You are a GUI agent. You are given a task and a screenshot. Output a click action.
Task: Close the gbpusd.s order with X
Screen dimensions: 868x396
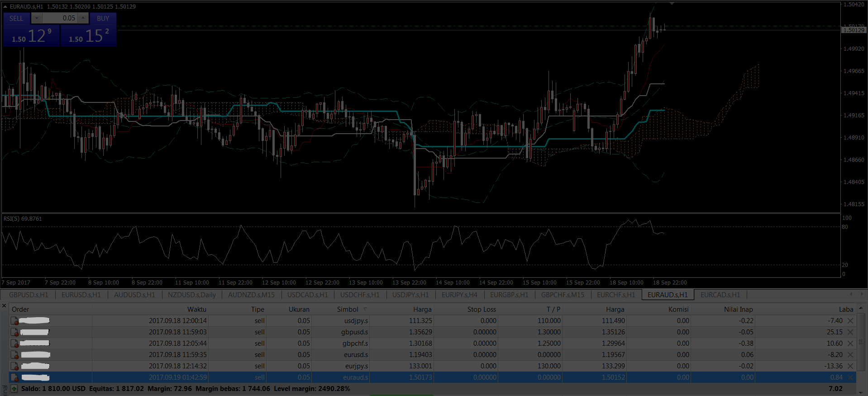tap(850, 332)
